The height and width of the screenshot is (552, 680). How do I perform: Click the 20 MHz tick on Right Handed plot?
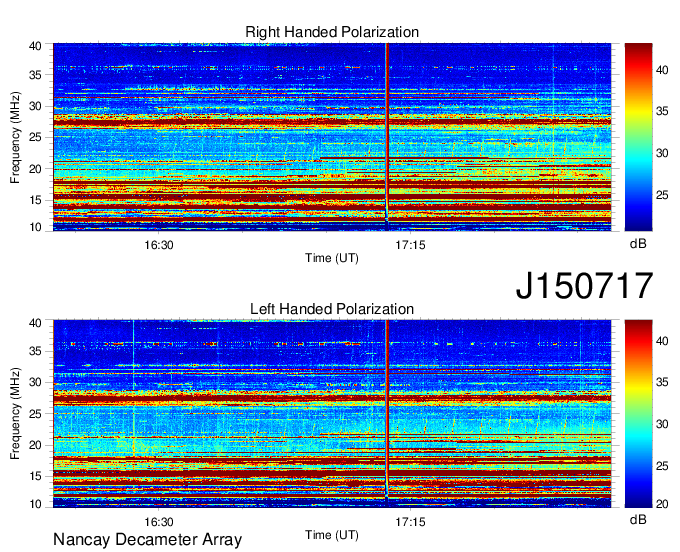[x=35, y=169]
